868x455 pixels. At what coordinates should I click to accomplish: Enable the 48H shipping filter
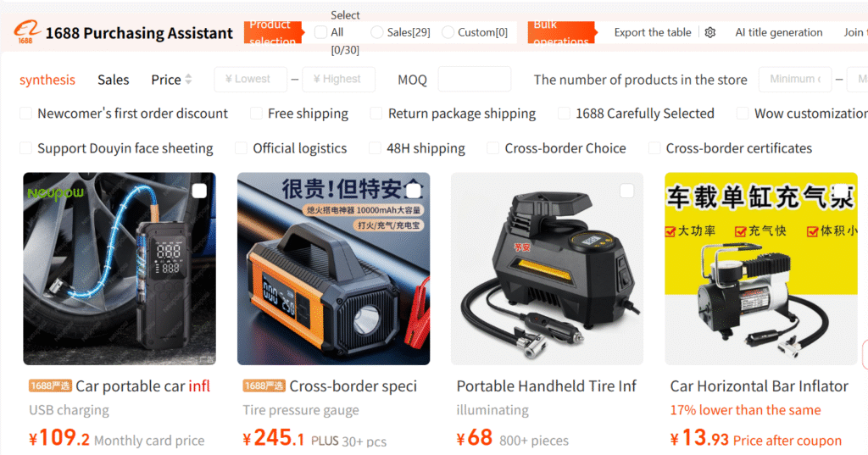point(375,147)
